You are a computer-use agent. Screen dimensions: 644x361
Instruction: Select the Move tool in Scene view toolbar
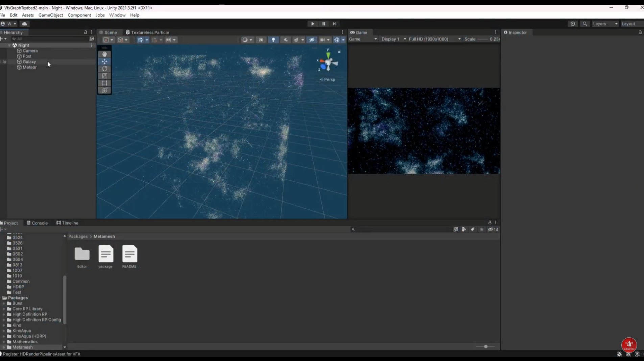point(105,61)
